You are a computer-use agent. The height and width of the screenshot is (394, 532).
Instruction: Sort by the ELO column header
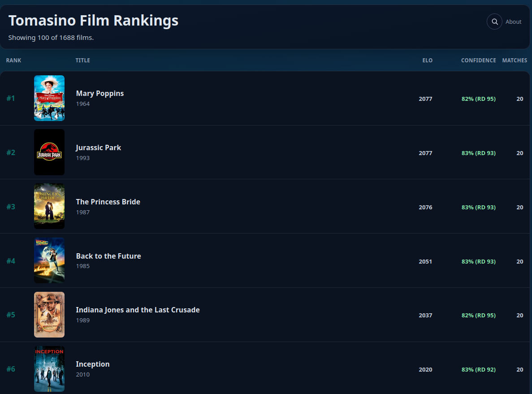point(427,61)
